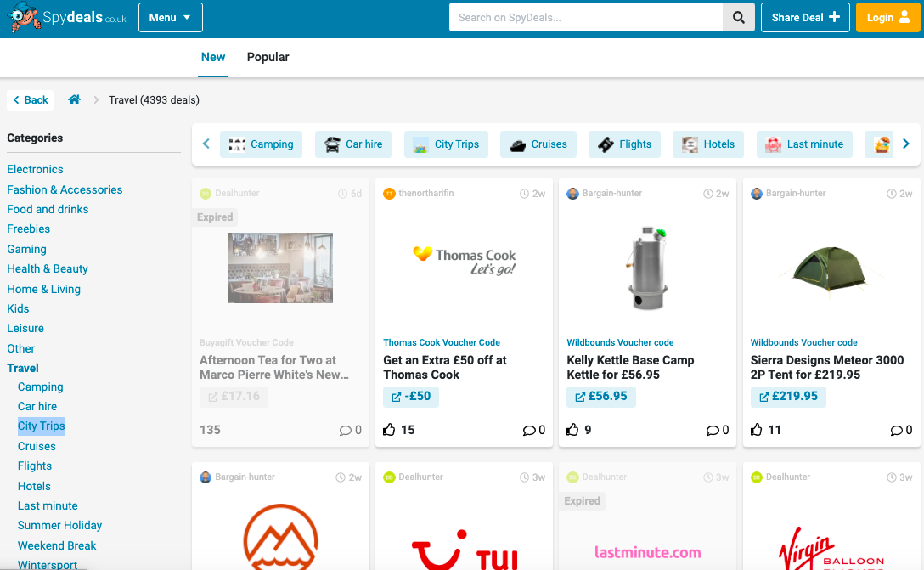Open comments on Sierra Designs tent deal
Viewport: 924px width, 570px height.
(x=902, y=431)
